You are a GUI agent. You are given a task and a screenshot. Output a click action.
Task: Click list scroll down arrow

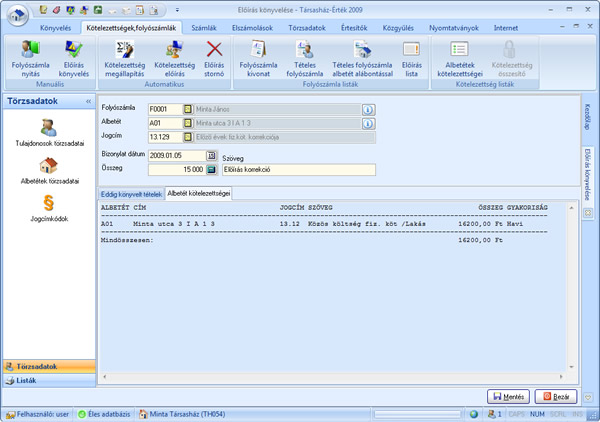pyautogui.click(x=571, y=367)
